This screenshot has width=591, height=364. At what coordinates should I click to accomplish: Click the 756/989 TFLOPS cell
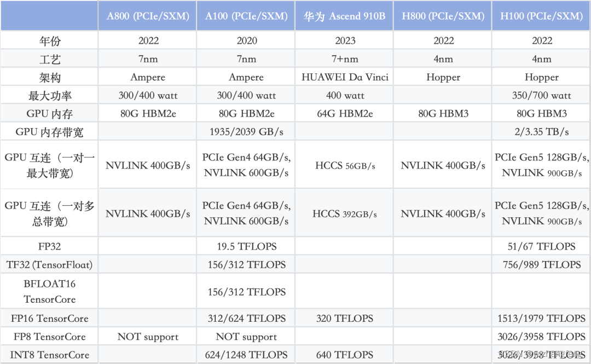pyautogui.click(x=542, y=264)
